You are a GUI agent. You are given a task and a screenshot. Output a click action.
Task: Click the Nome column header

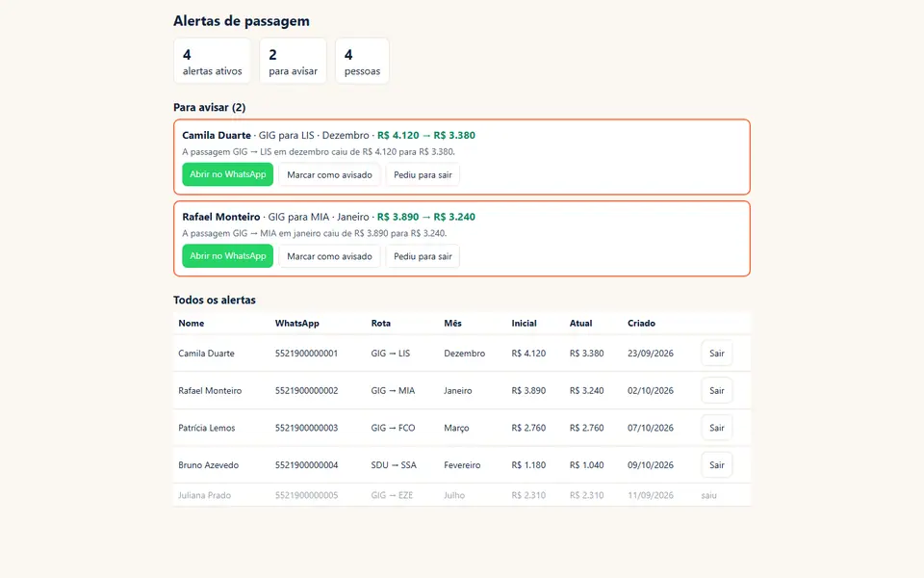pyautogui.click(x=191, y=324)
